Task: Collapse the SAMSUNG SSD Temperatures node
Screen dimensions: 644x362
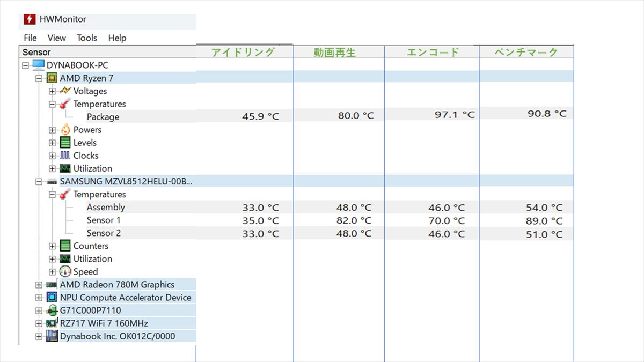Action: click(52, 195)
